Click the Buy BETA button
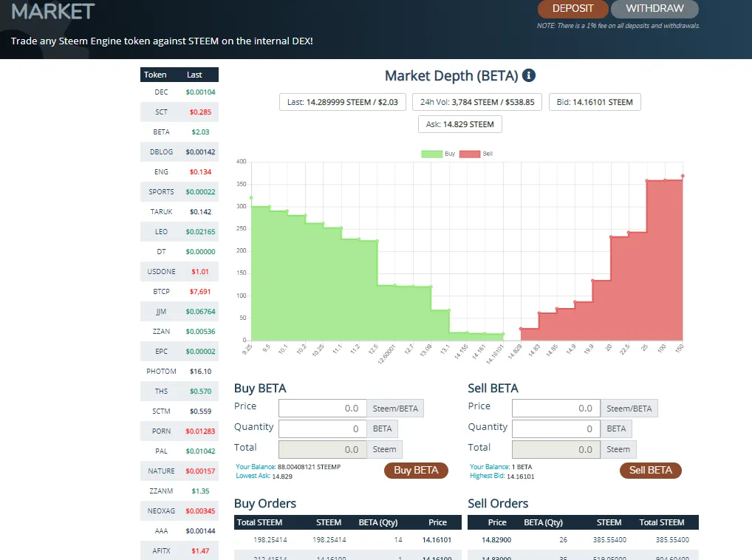Image resolution: width=752 pixels, height=560 pixels. pos(416,471)
